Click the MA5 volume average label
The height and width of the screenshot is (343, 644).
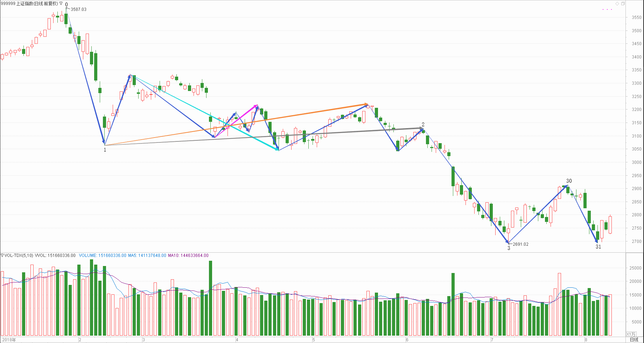[147, 255]
